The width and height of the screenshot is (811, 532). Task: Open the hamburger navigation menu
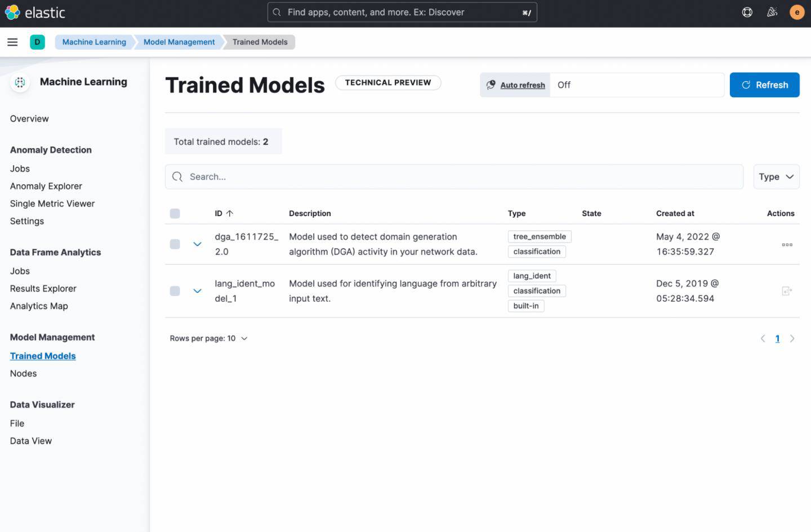12,42
